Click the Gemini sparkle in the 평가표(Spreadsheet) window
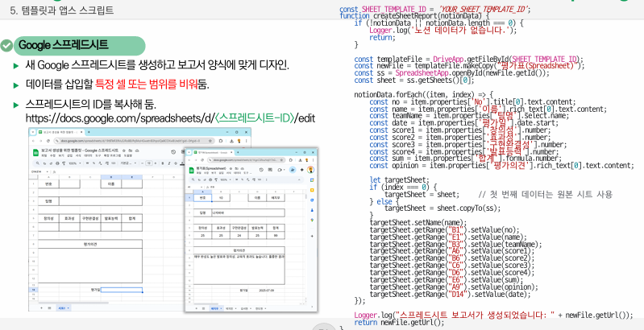Image resolution: width=644 pixels, height=330 pixels. (302, 170)
